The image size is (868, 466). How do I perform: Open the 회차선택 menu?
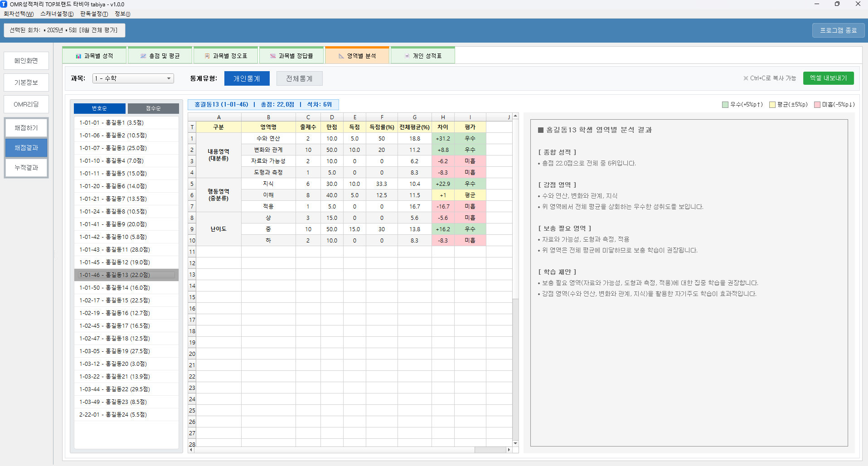(19, 14)
